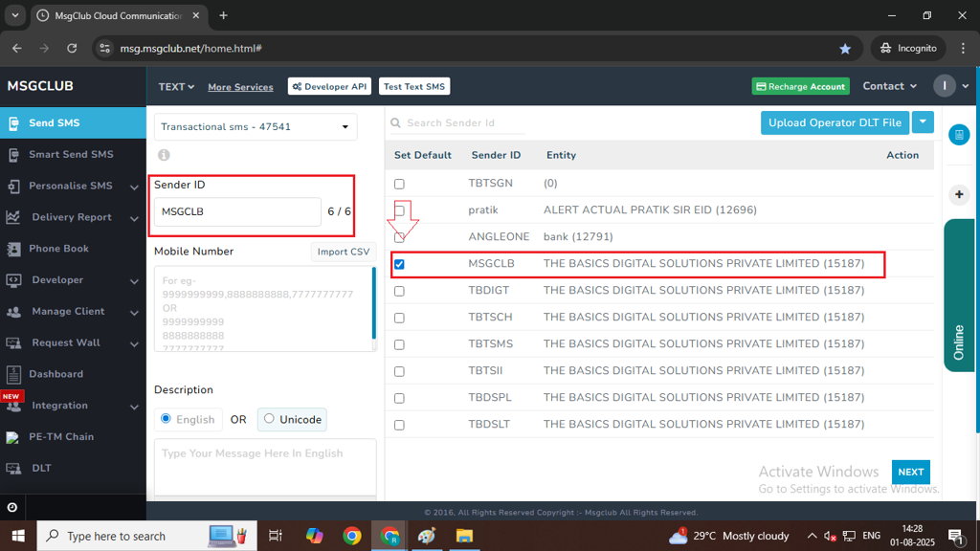Click the search magnifier icon for Sender Id

[x=395, y=123]
